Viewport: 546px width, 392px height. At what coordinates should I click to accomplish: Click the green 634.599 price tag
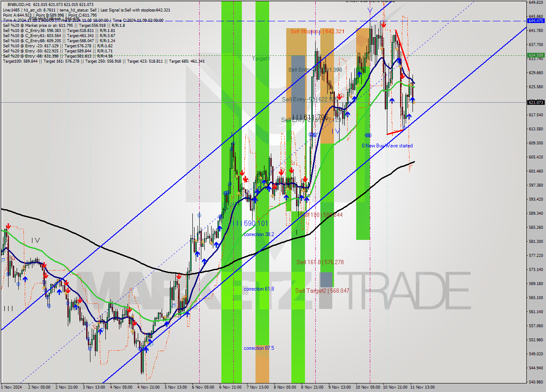[x=536, y=55]
